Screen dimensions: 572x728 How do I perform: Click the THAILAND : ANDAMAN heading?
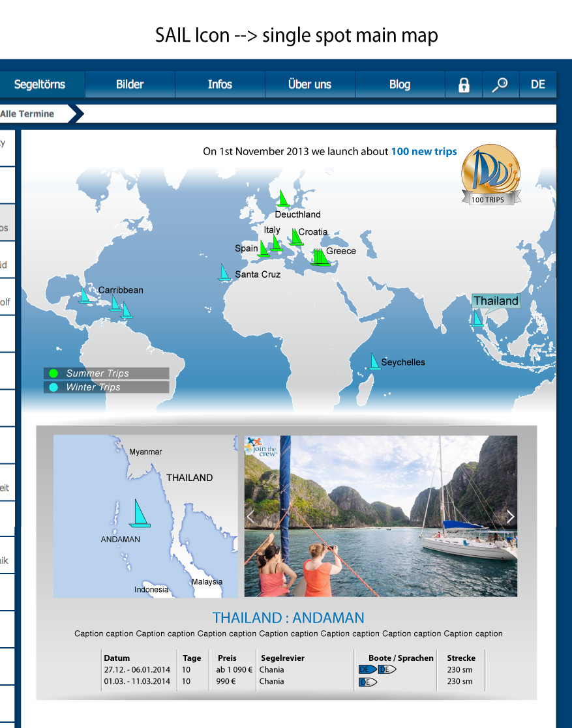point(288,618)
